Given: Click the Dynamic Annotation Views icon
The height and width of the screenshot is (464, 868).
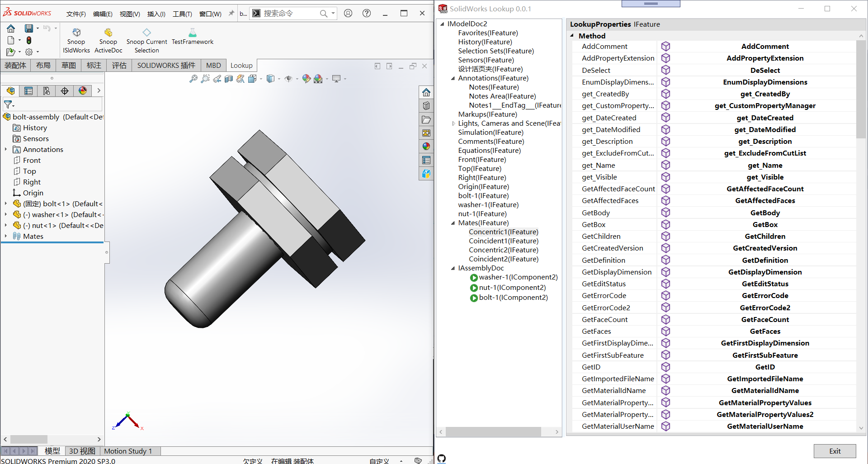Looking at the screenshot, I should [x=241, y=79].
